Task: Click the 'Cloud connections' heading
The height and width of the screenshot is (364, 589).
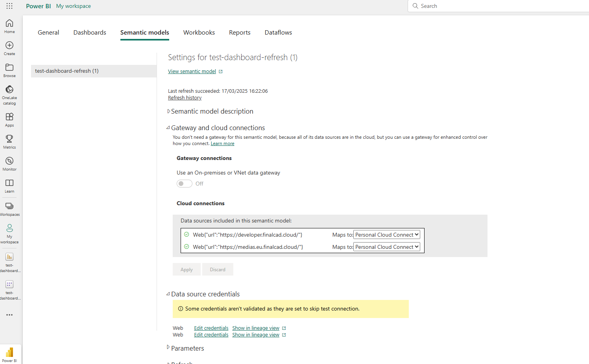Action: [201, 203]
